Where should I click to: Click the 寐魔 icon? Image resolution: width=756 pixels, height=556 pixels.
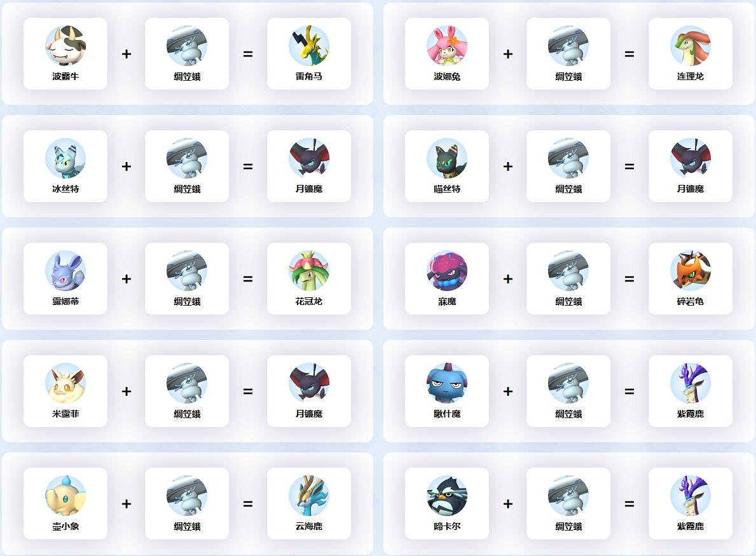point(447,271)
